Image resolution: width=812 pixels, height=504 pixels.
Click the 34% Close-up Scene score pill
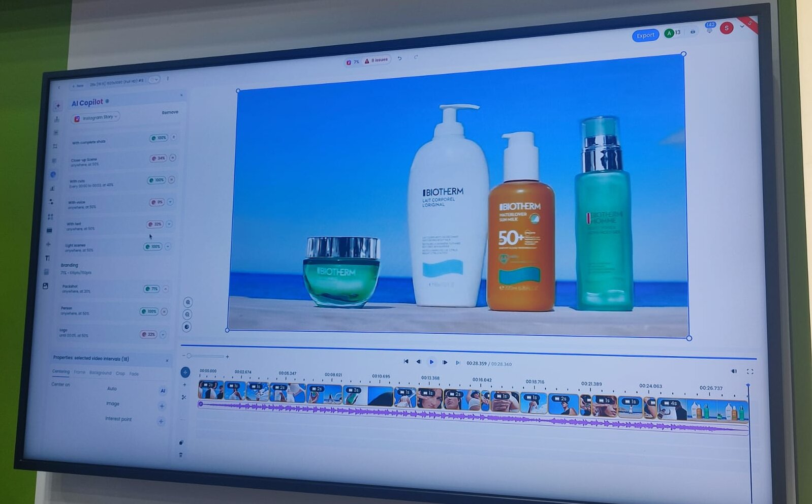tap(158, 159)
